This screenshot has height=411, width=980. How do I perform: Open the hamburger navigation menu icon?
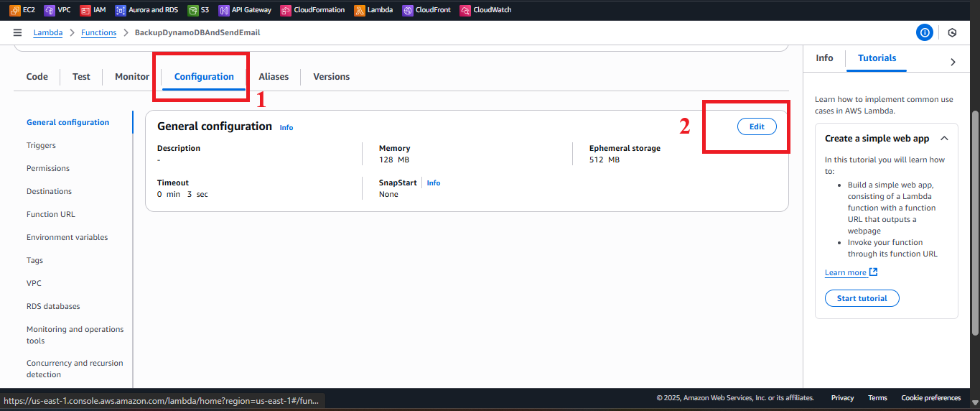click(17, 32)
